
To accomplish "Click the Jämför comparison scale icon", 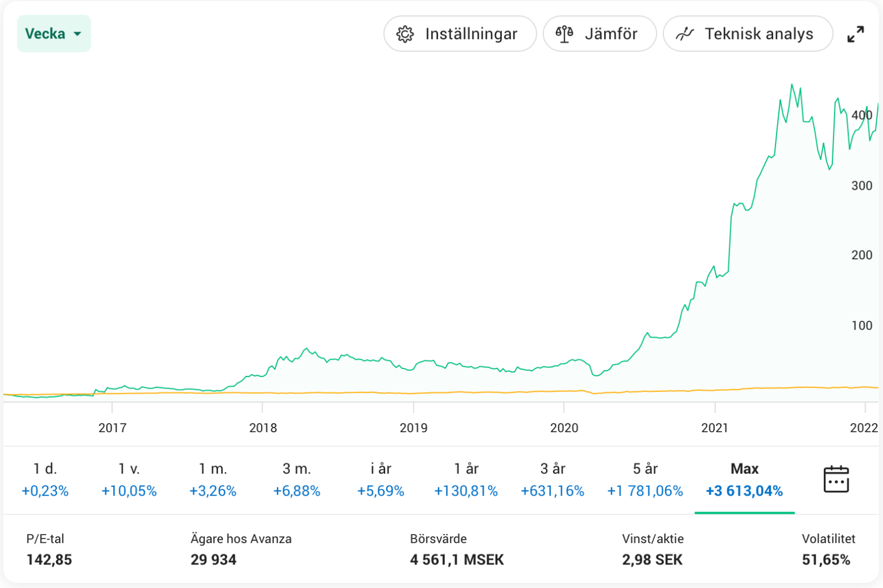I will (564, 34).
